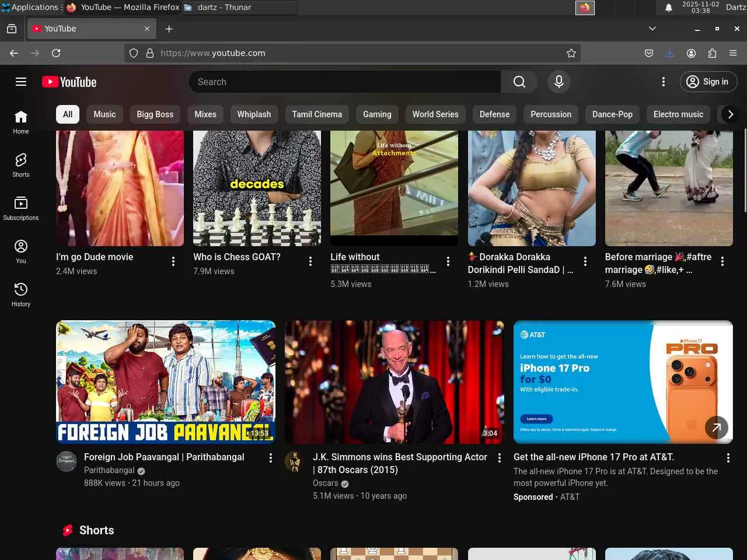747x560 pixels.
Task: Select the Electro music filter chip
Action: point(678,114)
